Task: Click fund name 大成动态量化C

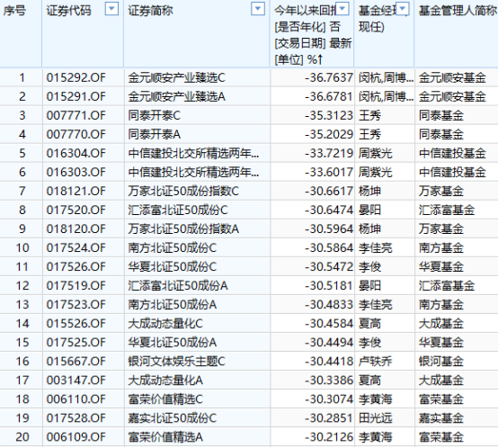Action: click(x=165, y=324)
